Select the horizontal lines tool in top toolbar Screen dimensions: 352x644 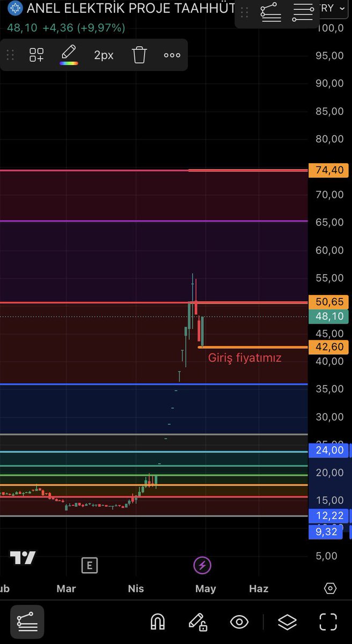pos(303,12)
